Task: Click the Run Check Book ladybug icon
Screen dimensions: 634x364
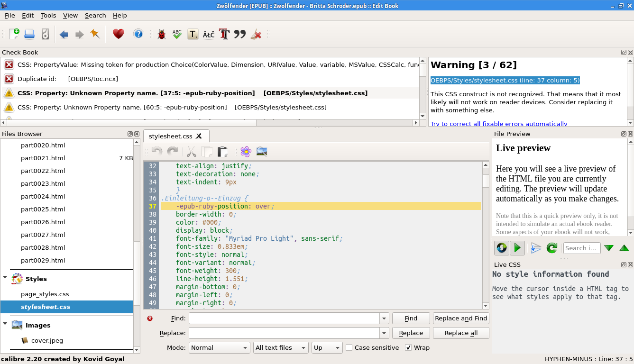Action: 161,34
